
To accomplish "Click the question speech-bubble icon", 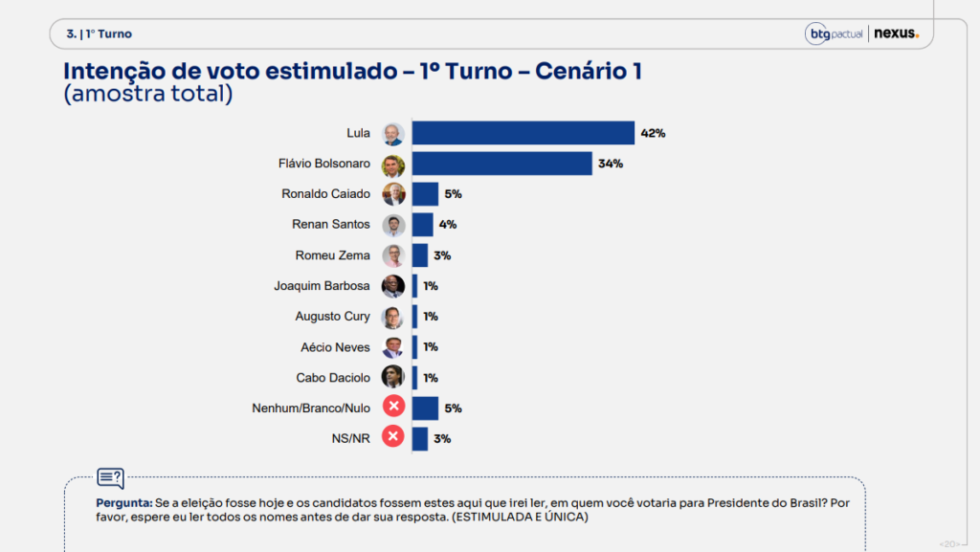I will (111, 478).
